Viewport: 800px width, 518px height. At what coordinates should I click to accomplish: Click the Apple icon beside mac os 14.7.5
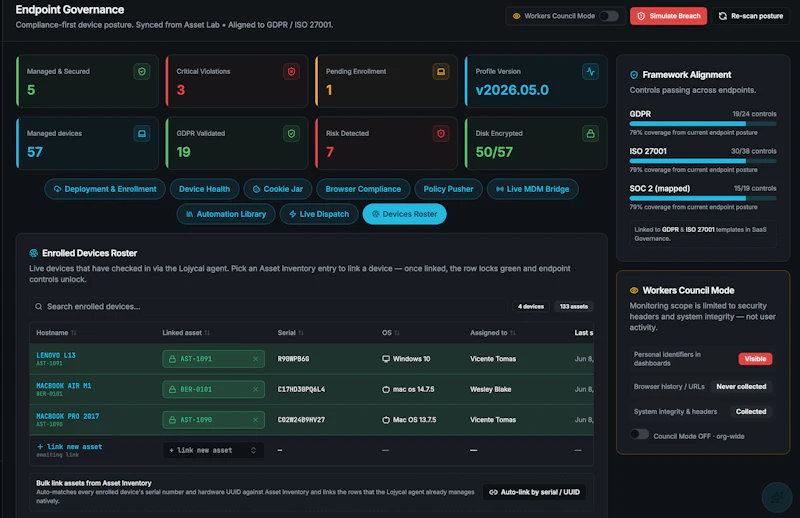386,389
